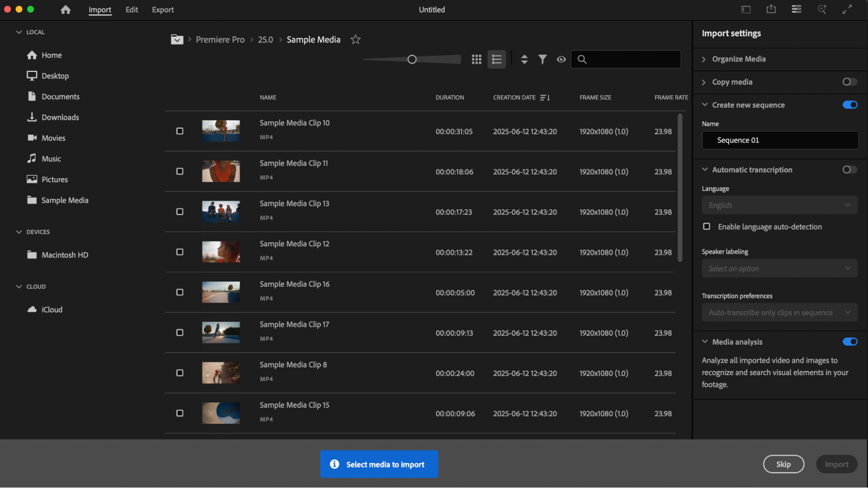Toggle the hidden-files eye icon
The image size is (868, 488).
(x=561, y=59)
